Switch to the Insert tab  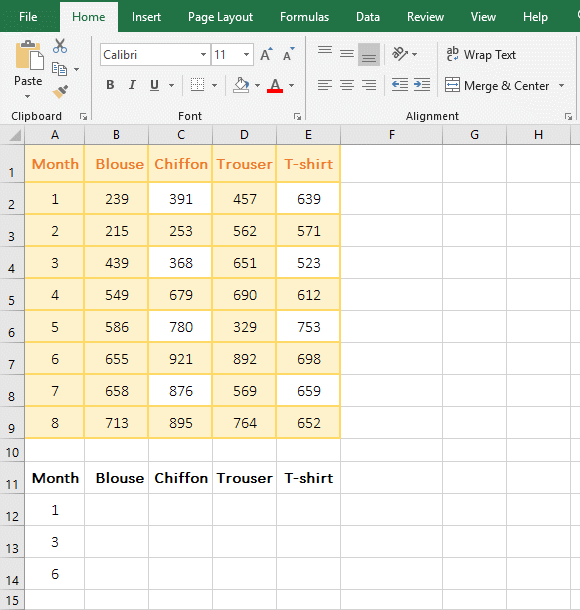pyautogui.click(x=146, y=17)
